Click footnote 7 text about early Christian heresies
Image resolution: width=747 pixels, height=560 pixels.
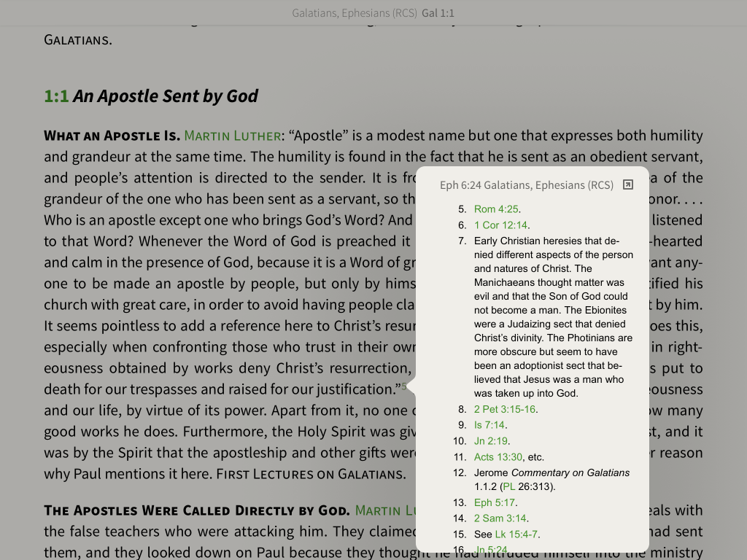coord(553,317)
